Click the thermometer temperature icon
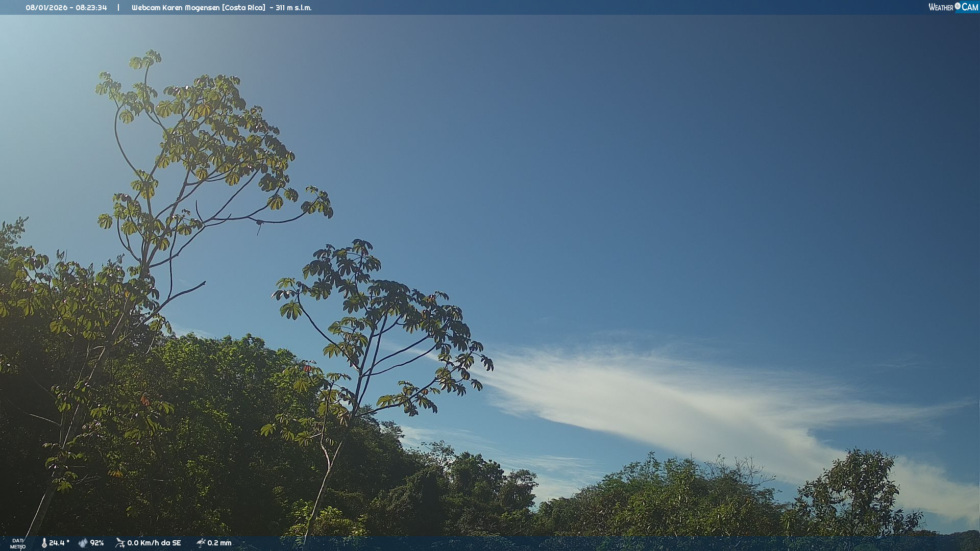The width and height of the screenshot is (980, 551). [44, 543]
